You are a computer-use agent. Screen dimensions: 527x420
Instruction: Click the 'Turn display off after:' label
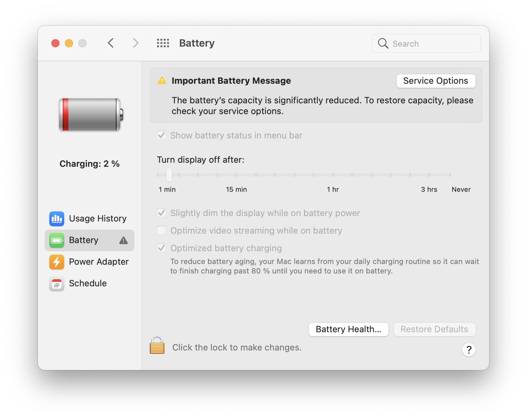coord(201,160)
